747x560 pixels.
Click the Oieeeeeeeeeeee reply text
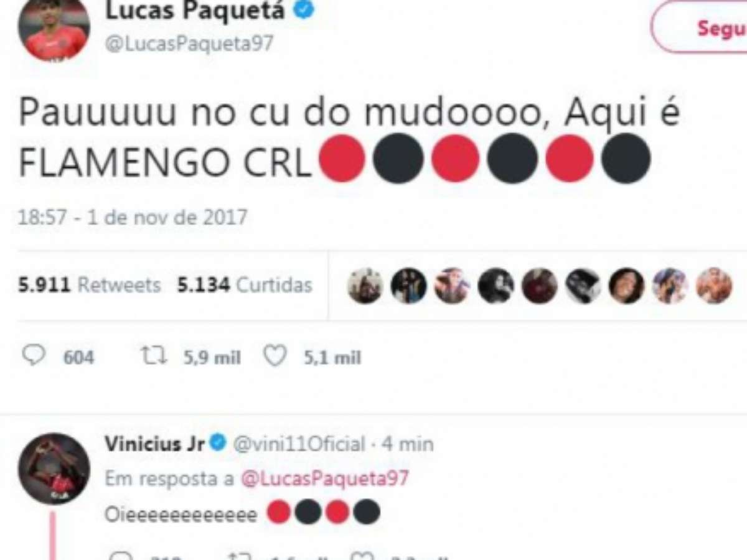click(181, 515)
